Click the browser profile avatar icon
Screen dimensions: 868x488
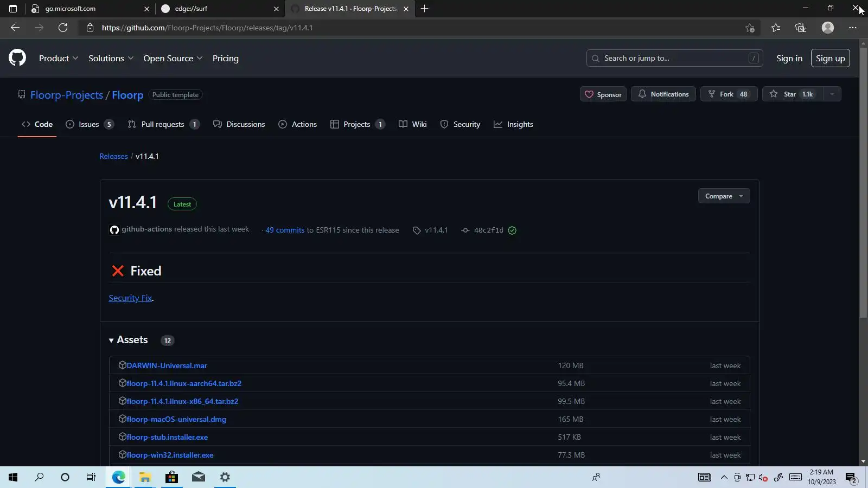pyautogui.click(x=827, y=28)
